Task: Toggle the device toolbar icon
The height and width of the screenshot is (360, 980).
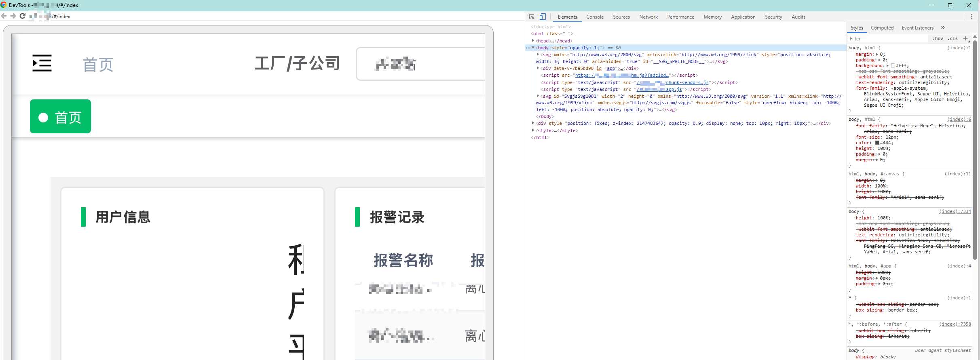Action: coord(543,17)
